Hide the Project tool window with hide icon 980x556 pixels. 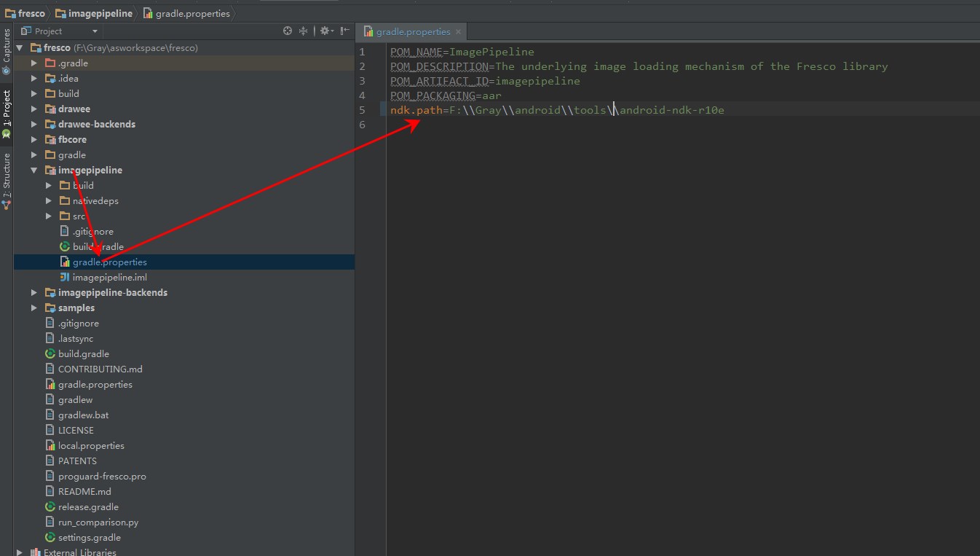(x=345, y=31)
